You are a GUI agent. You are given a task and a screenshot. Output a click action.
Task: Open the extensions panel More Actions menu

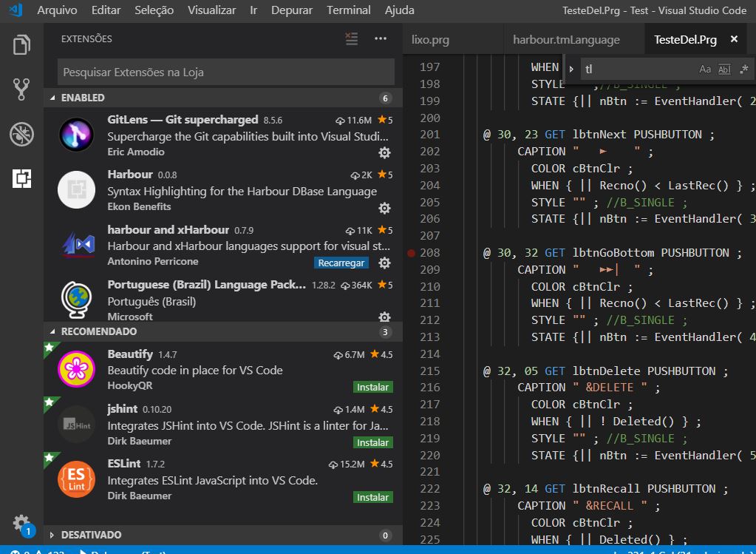[381, 38]
